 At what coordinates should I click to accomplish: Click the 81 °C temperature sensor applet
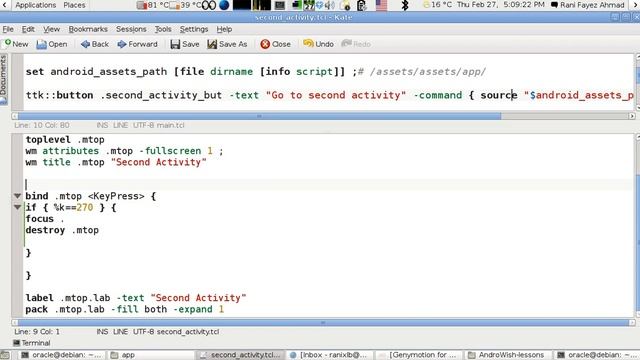pyautogui.click(x=153, y=5)
